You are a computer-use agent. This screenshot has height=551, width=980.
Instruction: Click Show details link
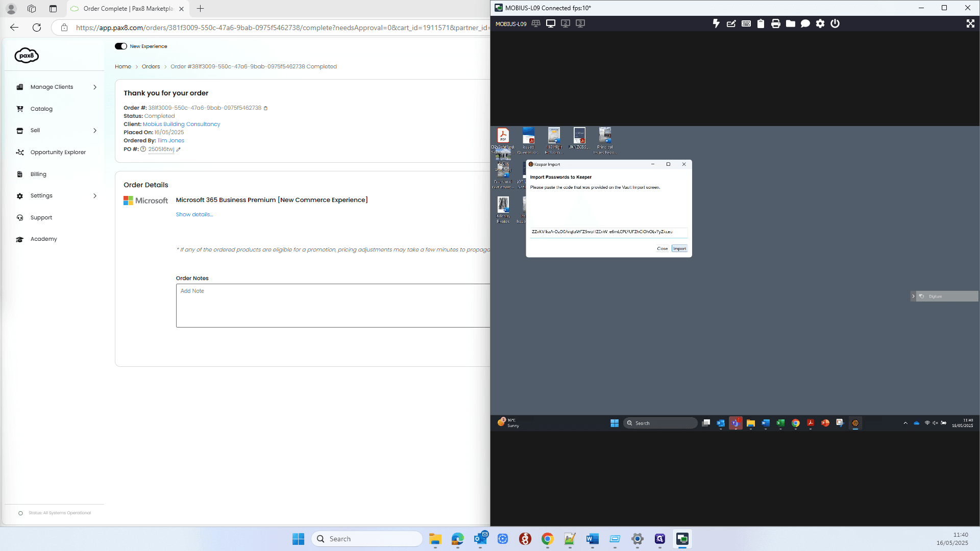click(194, 215)
